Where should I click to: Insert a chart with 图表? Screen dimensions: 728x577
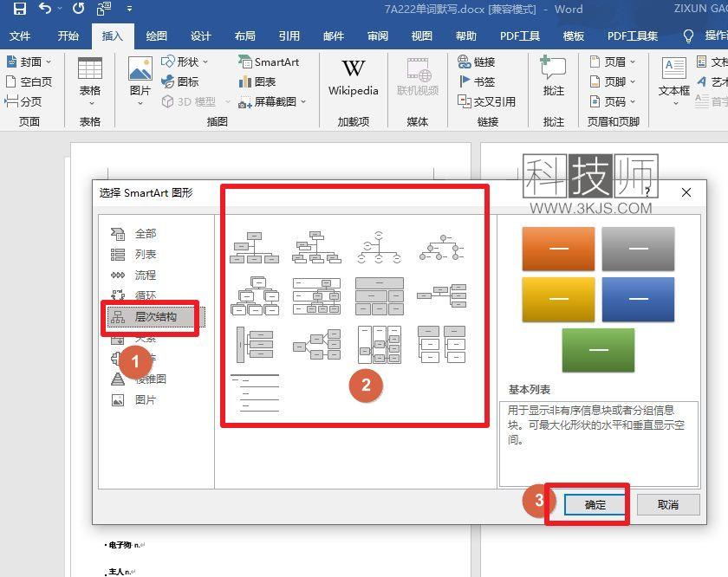(257, 81)
